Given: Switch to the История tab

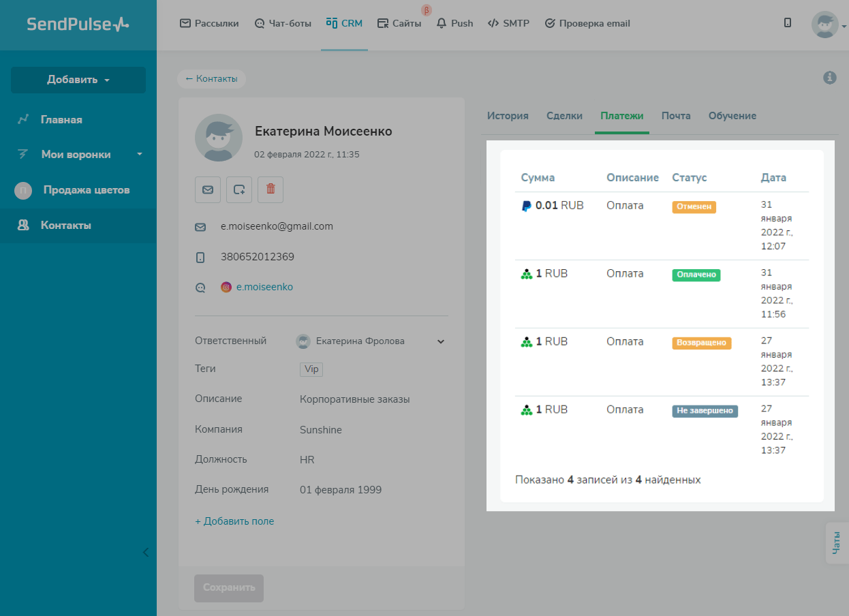Looking at the screenshot, I should pos(508,116).
